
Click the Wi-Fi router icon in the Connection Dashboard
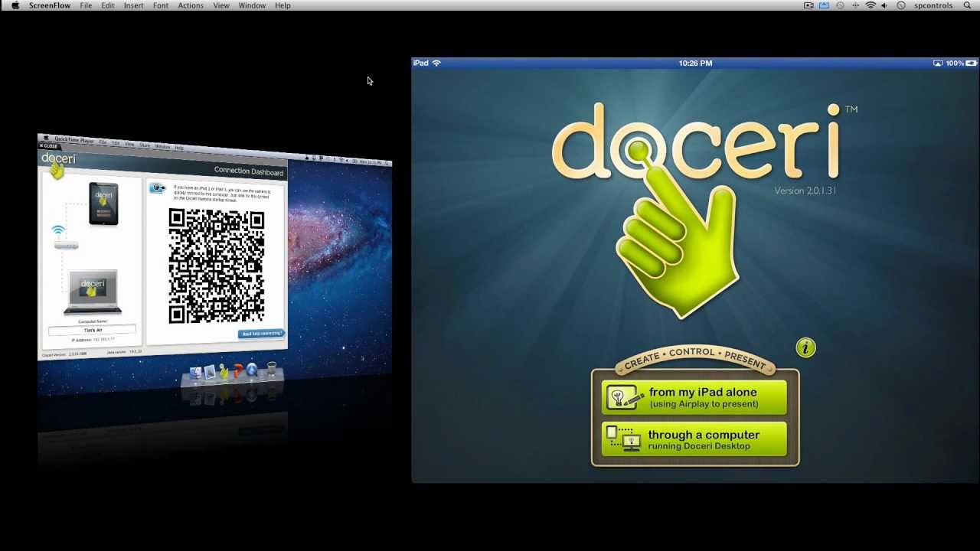[x=64, y=238]
